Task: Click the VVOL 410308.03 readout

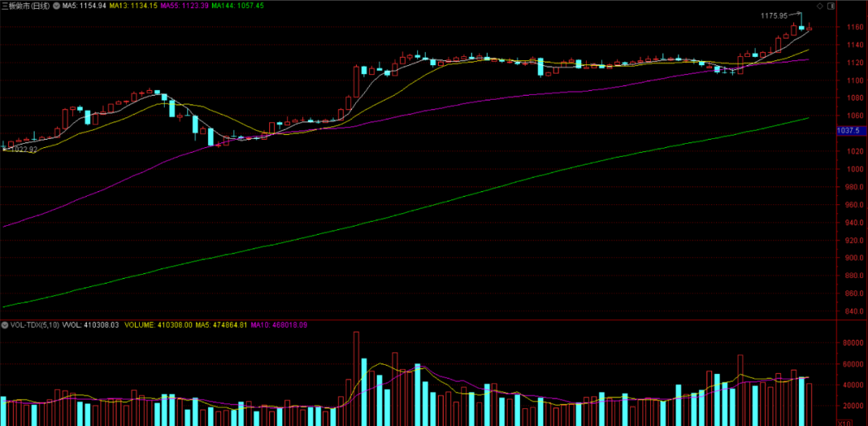Action: [x=90, y=325]
